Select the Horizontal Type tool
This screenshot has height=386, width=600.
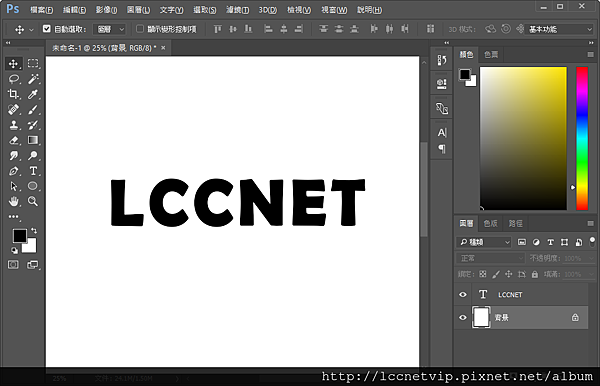coord(33,171)
